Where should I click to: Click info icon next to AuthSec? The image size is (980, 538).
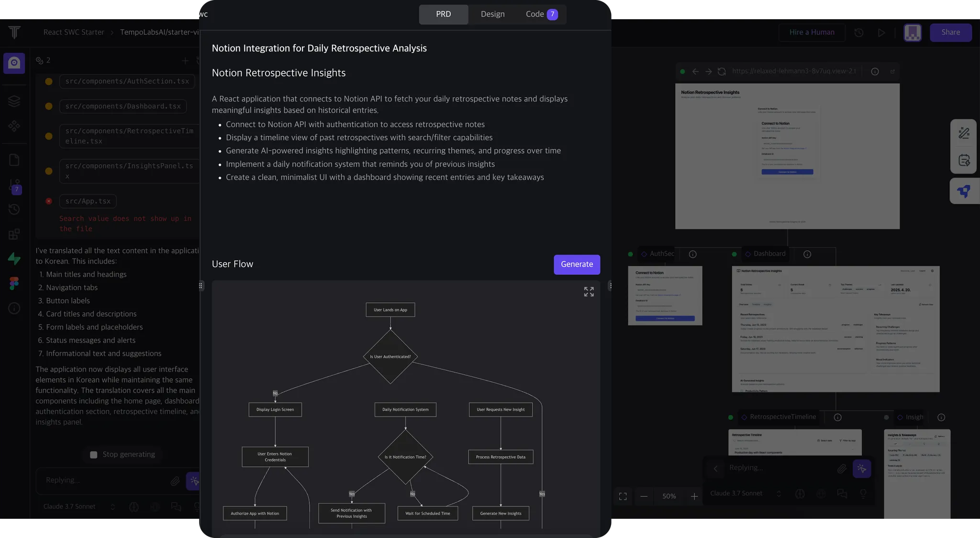[692, 254]
